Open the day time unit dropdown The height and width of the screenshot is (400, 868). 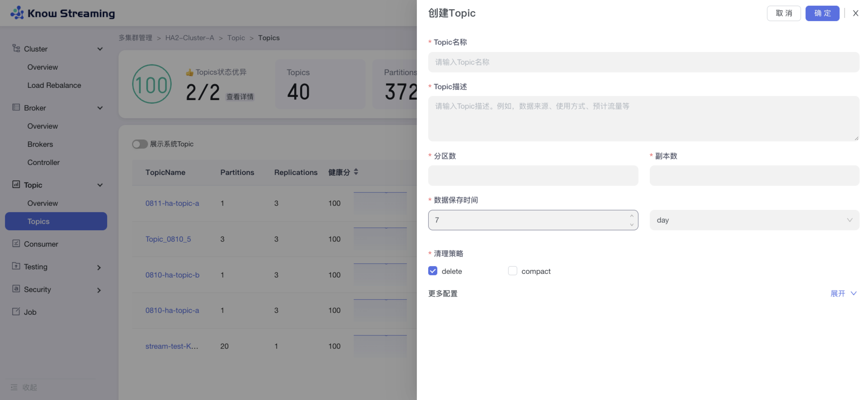(754, 220)
